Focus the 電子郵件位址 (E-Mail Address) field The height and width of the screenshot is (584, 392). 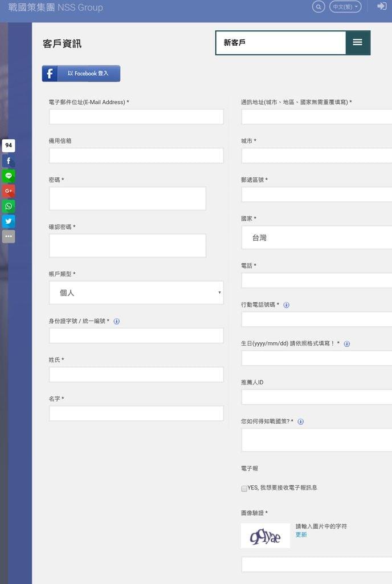click(x=136, y=116)
